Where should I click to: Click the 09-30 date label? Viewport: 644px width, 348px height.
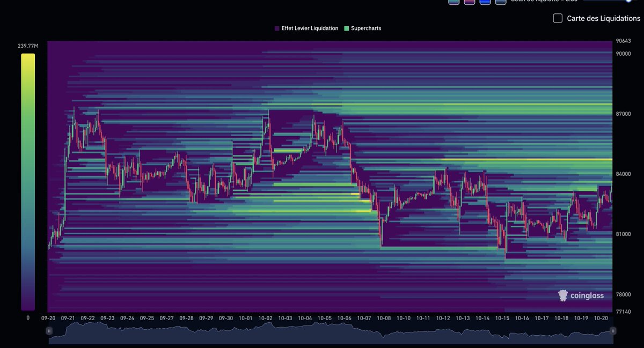click(x=226, y=318)
